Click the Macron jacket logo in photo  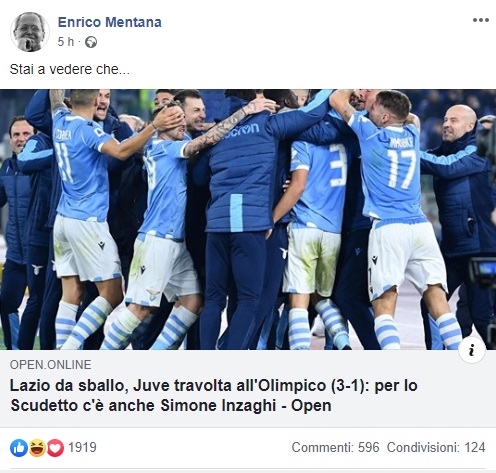point(242,130)
